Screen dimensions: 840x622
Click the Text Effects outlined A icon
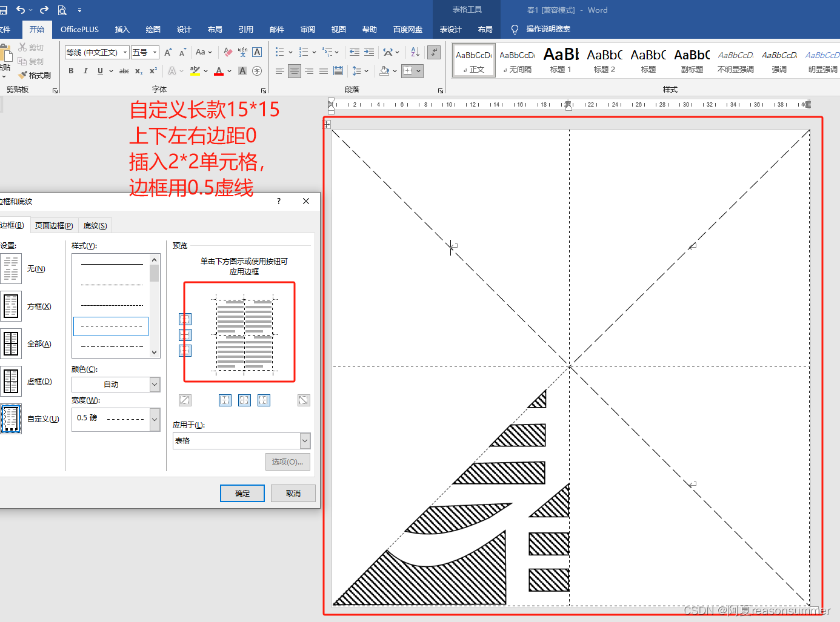[x=172, y=71]
